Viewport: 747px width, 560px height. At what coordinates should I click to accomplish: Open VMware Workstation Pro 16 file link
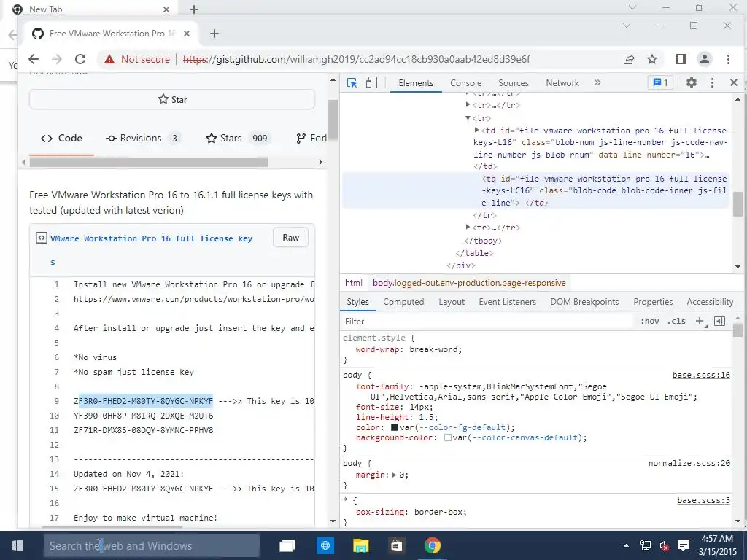pyautogui.click(x=152, y=238)
